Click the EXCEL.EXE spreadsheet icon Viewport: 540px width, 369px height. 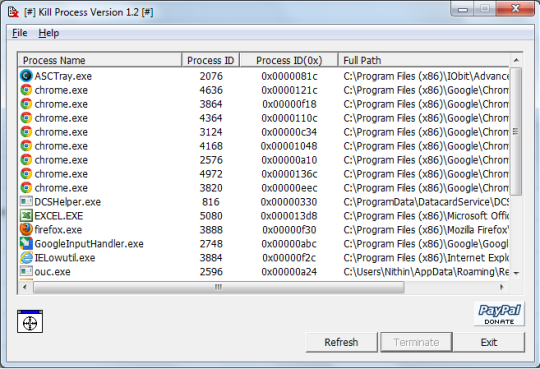tap(26, 216)
